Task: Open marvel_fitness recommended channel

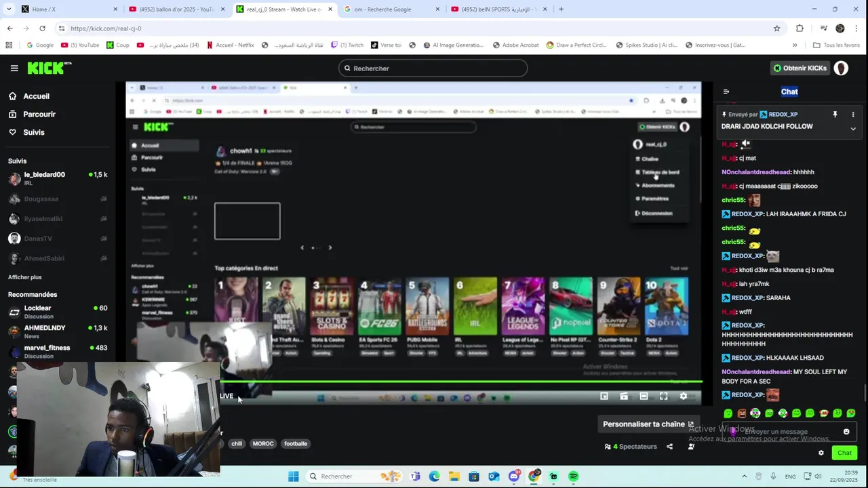Action: tap(58, 351)
